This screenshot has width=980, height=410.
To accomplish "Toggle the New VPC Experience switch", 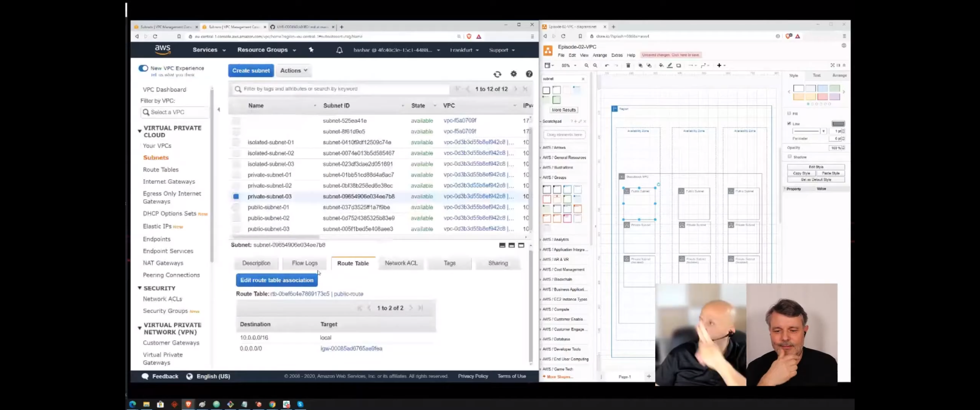I will 143,68.
